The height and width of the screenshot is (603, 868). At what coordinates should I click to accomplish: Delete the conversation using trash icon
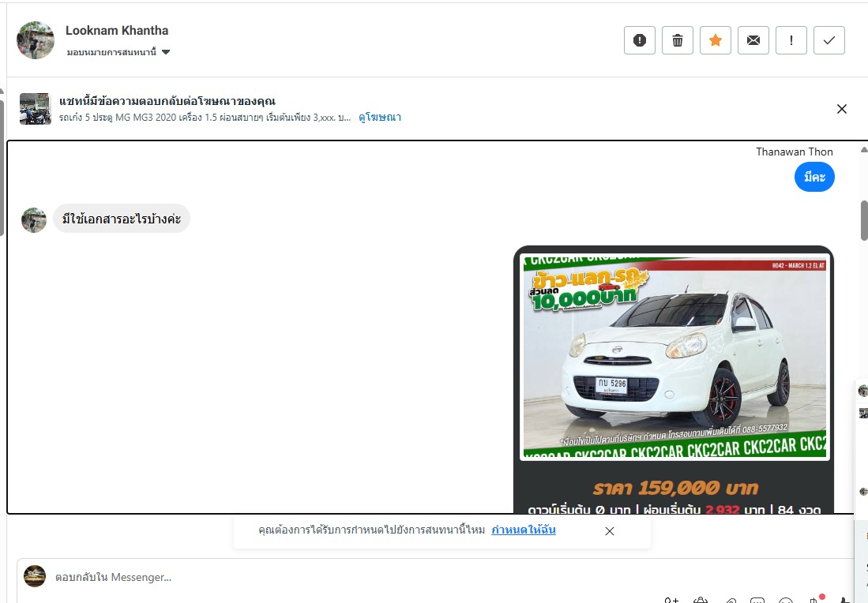[x=678, y=40]
